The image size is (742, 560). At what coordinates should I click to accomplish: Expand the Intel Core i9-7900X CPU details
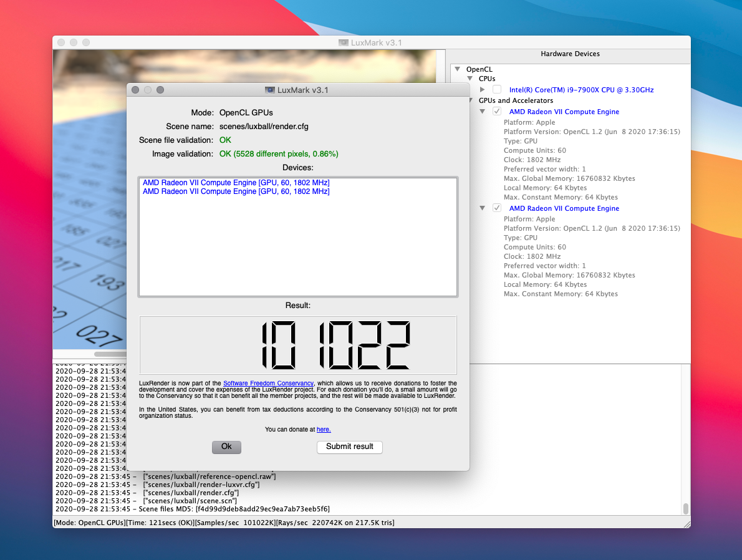(482, 89)
